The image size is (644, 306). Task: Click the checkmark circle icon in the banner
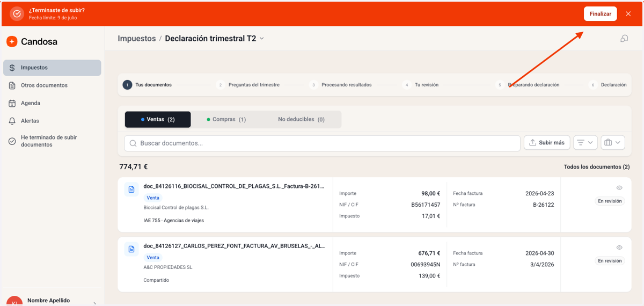coord(17,13)
